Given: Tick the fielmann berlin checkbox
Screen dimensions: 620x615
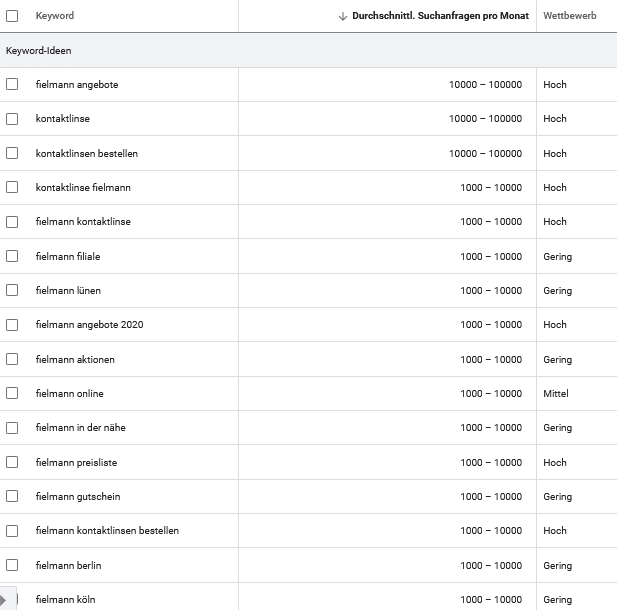Looking at the screenshot, I should click(12, 565).
